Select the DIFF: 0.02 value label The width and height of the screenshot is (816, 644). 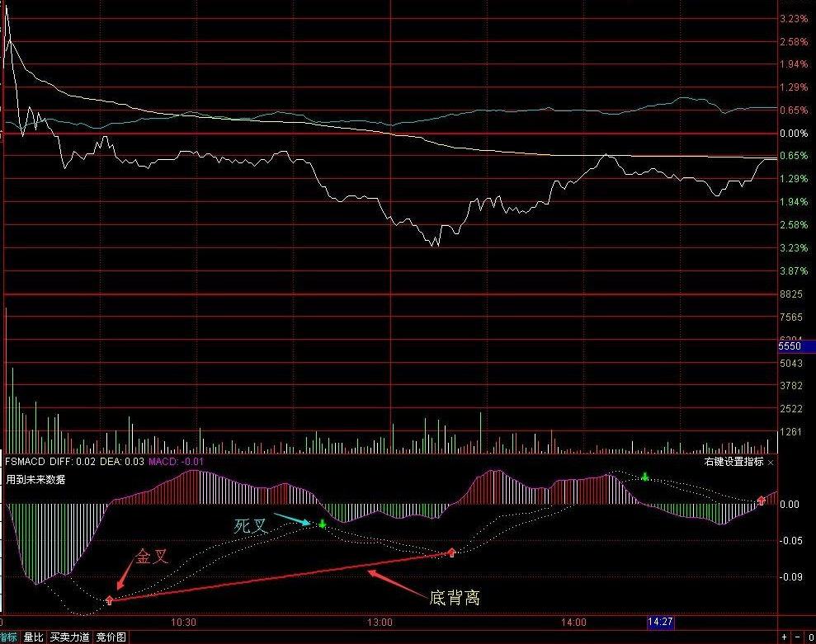click(x=73, y=462)
